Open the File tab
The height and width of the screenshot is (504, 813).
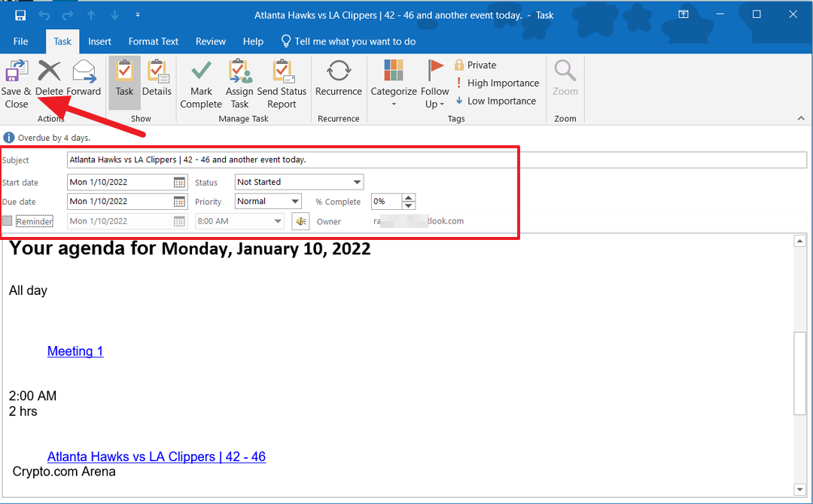(21, 41)
